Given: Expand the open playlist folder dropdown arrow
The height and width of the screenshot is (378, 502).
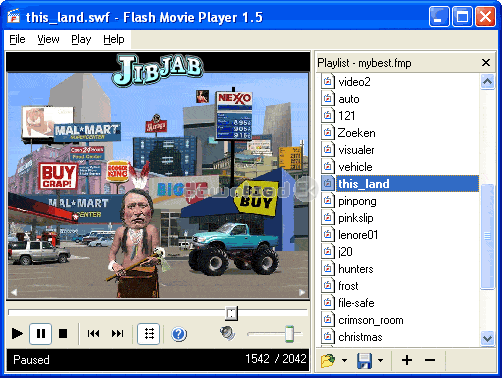Looking at the screenshot, I should pyautogui.click(x=344, y=360).
